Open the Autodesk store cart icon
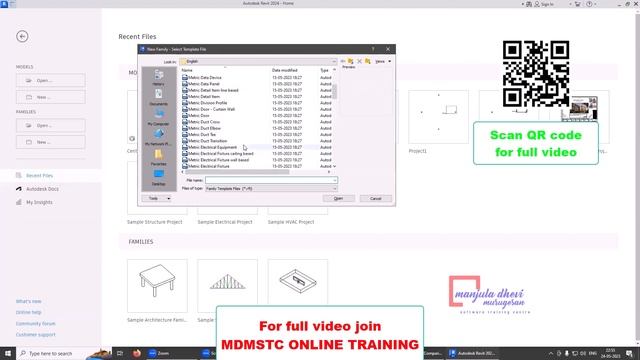The width and height of the screenshot is (640, 360). pos(578,4)
